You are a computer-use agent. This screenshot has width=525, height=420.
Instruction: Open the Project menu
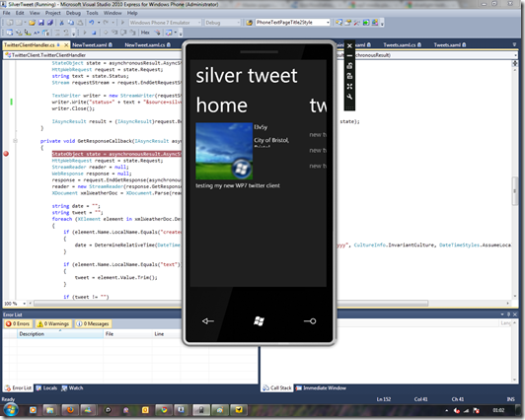(x=53, y=13)
